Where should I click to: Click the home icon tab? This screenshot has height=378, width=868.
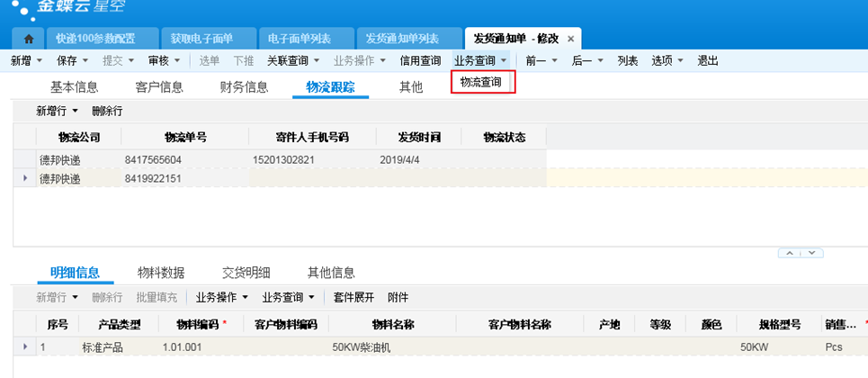click(29, 39)
